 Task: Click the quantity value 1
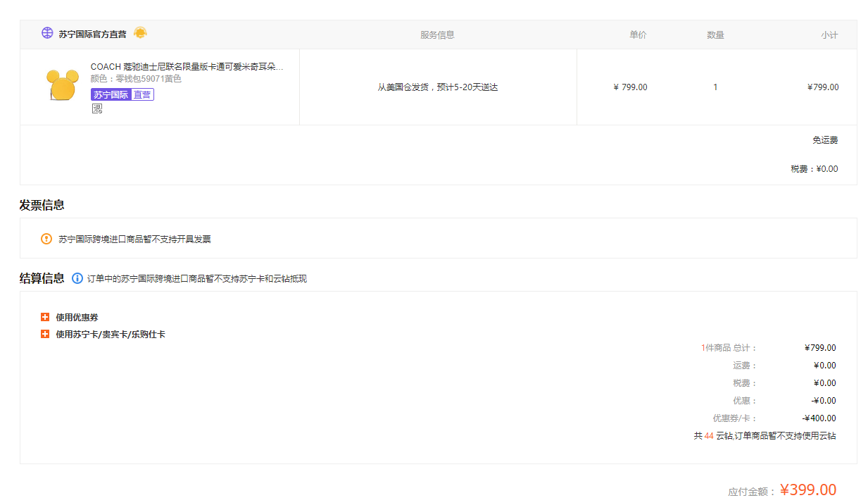pos(715,87)
